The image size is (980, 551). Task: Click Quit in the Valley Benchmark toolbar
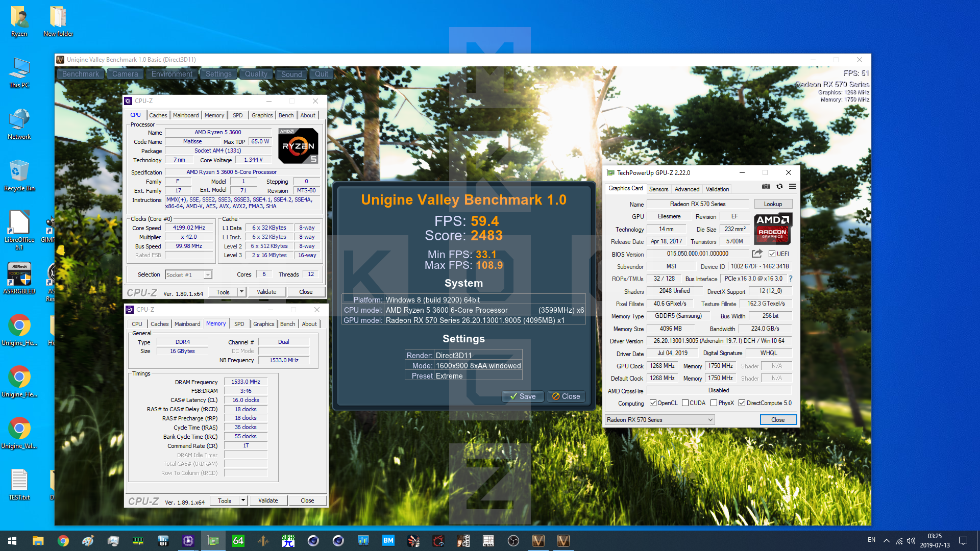(x=322, y=74)
